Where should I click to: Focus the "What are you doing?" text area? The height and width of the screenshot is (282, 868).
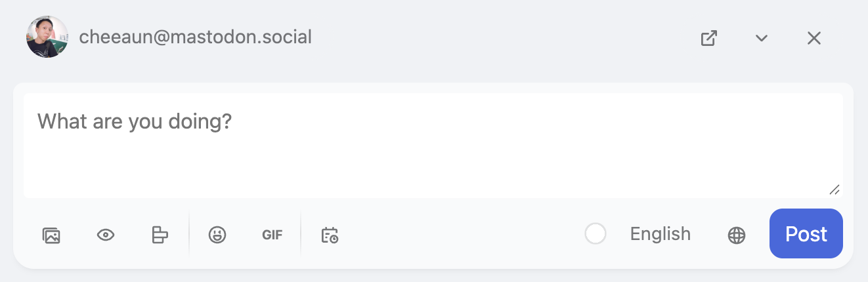tap(433, 145)
